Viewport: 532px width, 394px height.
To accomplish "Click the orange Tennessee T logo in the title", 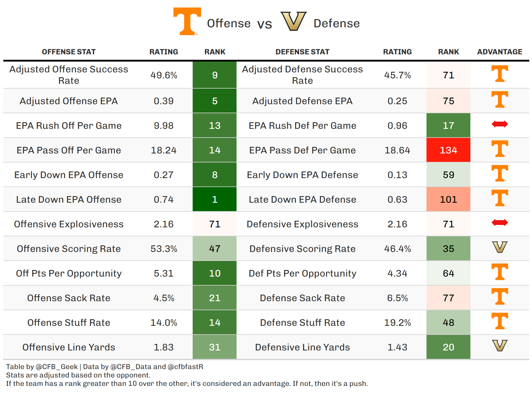I will (187, 21).
